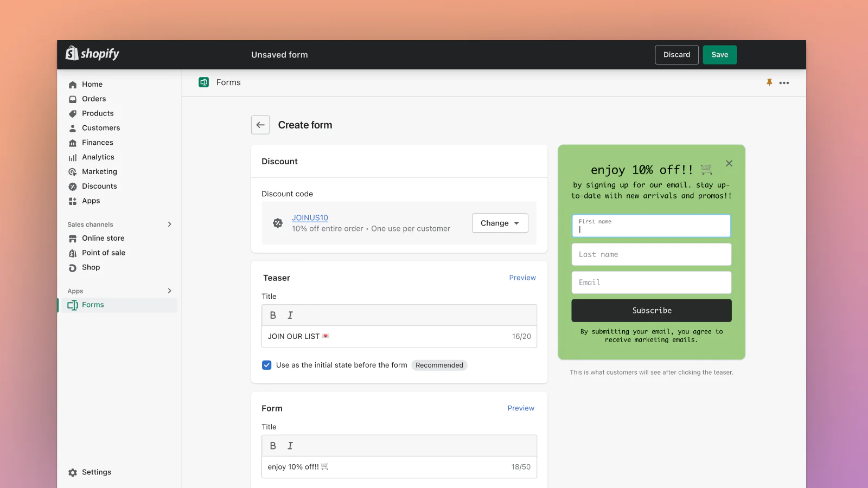Open Orders in the sidebar

[x=94, y=99]
